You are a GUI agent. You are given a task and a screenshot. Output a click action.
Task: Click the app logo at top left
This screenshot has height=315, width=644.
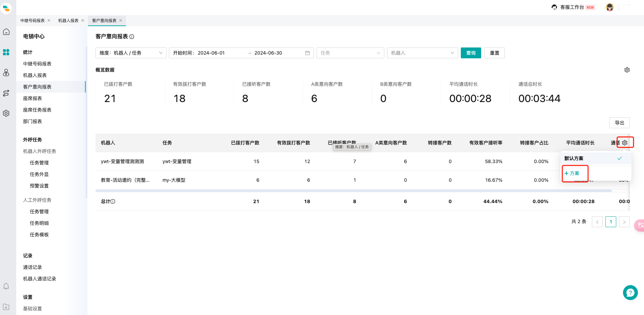(x=6, y=8)
